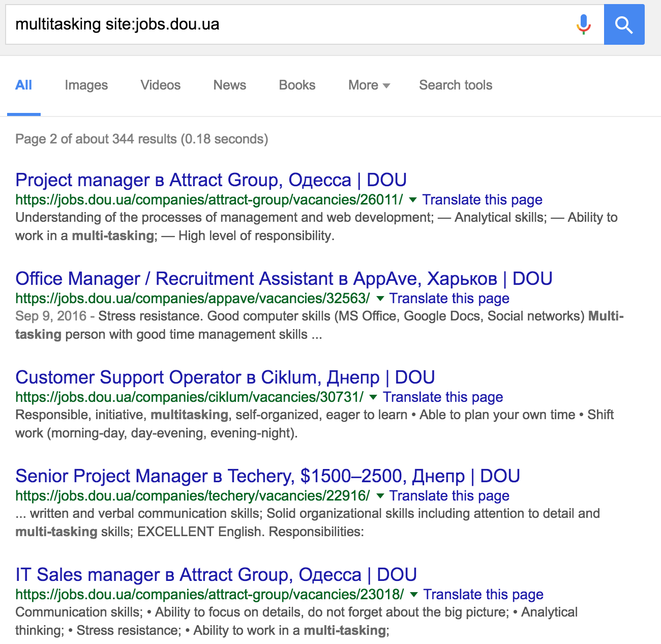Screen dimensions: 661x644
Task: Expand arrow next to vacancies/23018 URL
Action: [414, 595]
